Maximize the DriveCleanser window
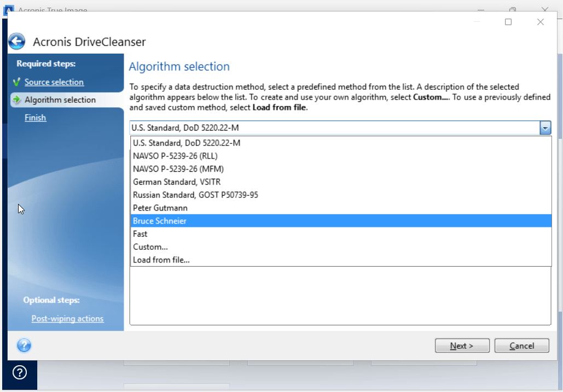The height and width of the screenshot is (392, 563). tap(508, 22)
